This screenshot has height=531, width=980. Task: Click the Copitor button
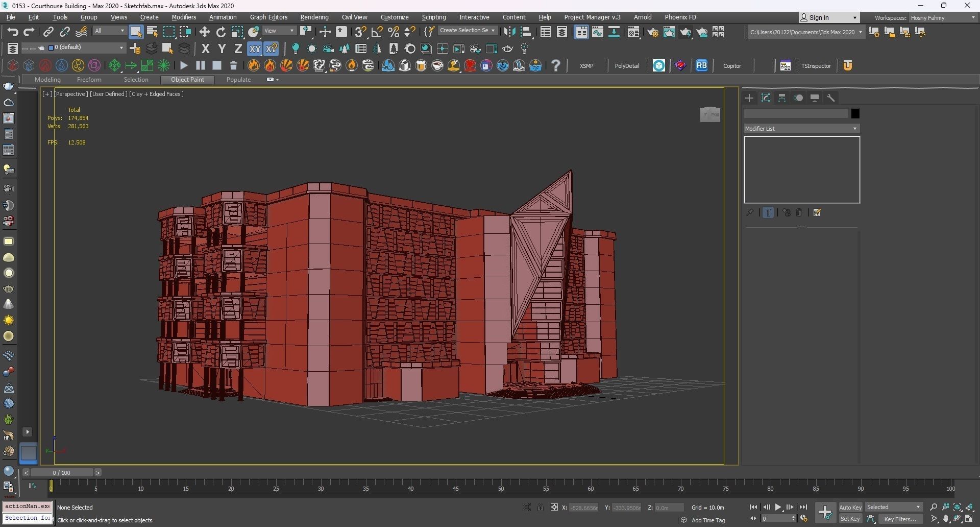[732, 66]
